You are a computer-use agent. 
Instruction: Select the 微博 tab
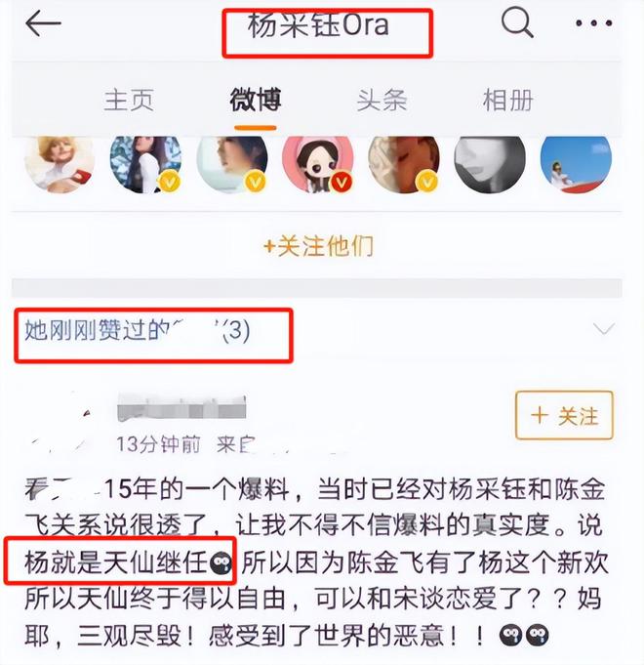pos(256,101)
